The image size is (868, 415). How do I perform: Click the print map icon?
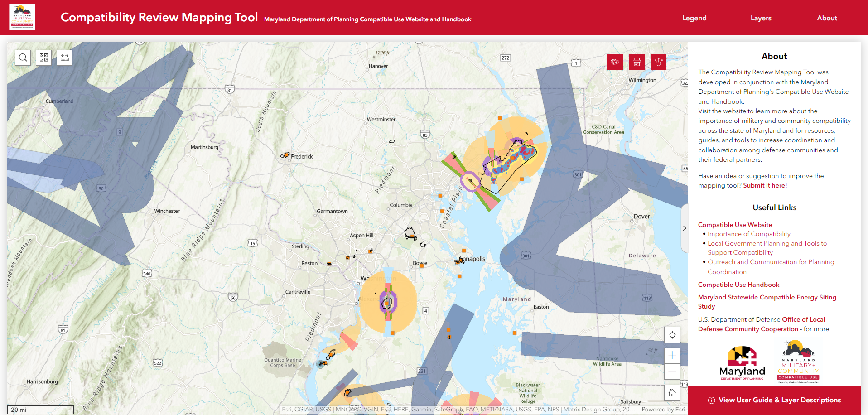point(637,62)
